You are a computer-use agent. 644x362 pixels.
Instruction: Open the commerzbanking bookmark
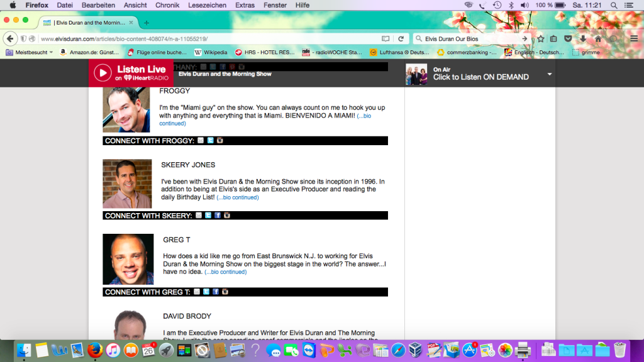(467, 53)
